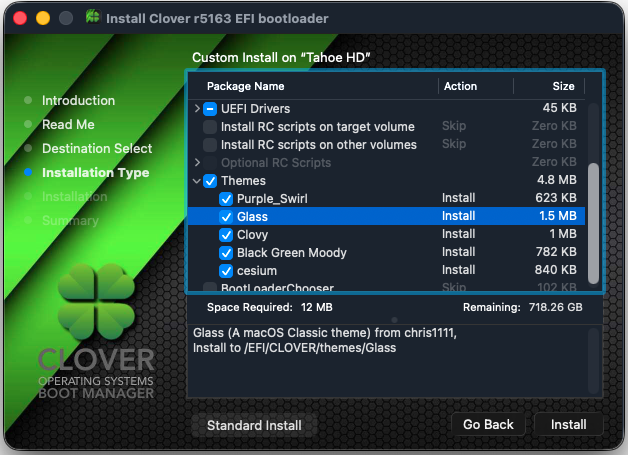Click the UEFI Drivers row label

coord(256,109)
